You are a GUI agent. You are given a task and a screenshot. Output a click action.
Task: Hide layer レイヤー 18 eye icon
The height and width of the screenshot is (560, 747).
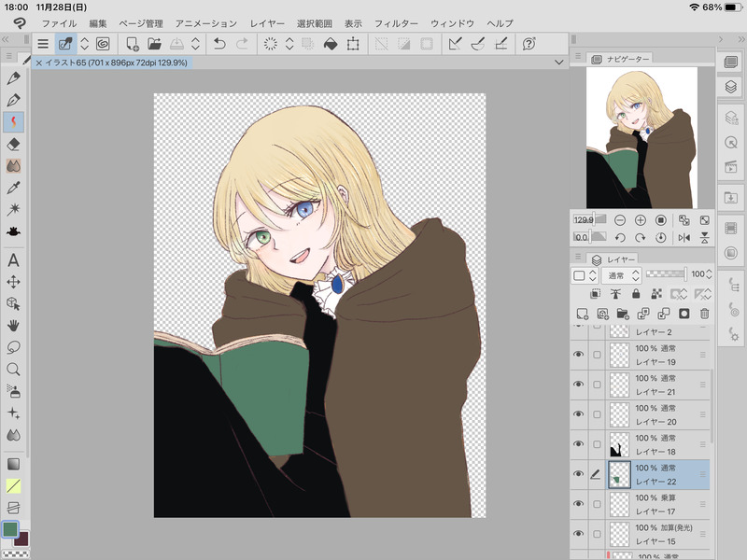click(x=578, y=444)
